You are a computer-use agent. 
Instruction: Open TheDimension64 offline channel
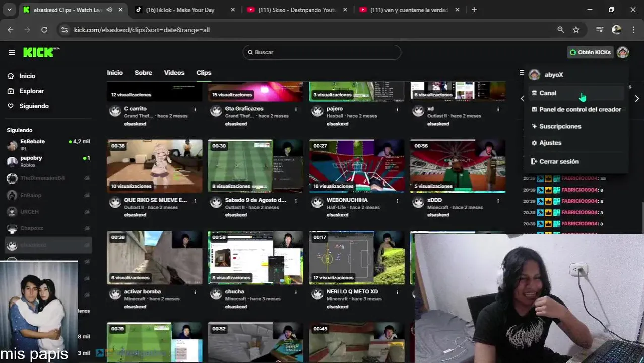pyautogui.click(x=48, y=178)
